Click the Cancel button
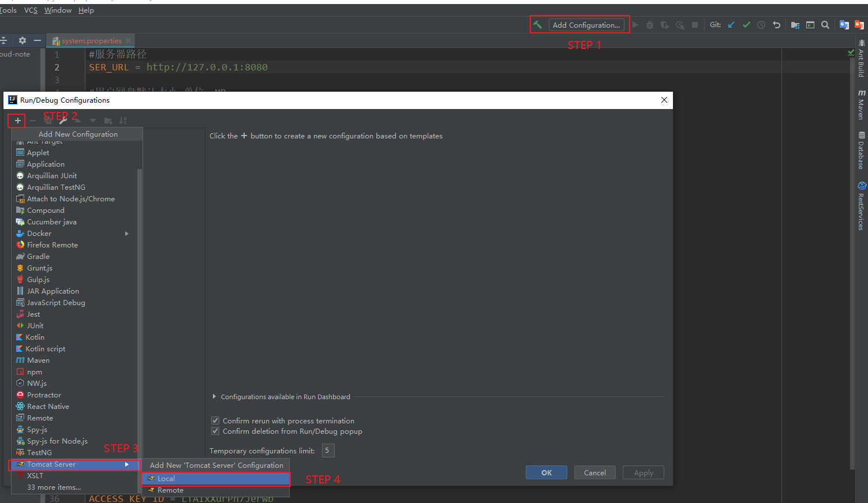This screenshot has height=503, width=868. click(594, 472)
